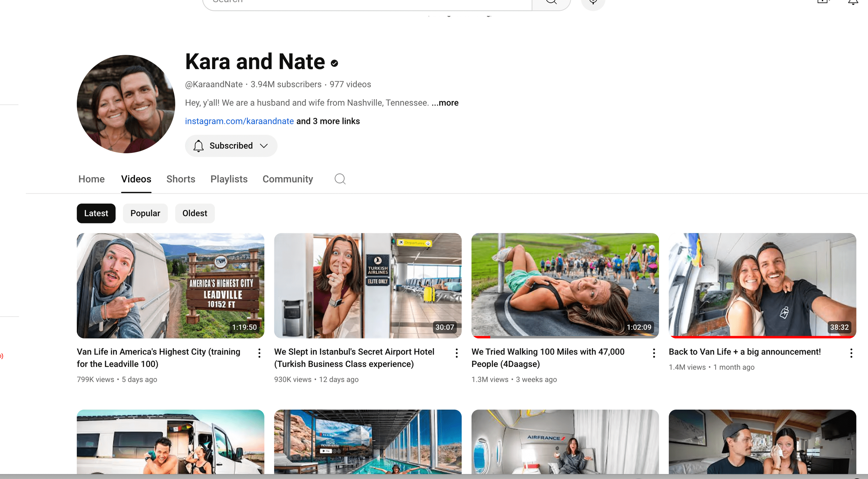Select the Latest sort chip
The image size is (868, 479).
[x=96, y=213]
